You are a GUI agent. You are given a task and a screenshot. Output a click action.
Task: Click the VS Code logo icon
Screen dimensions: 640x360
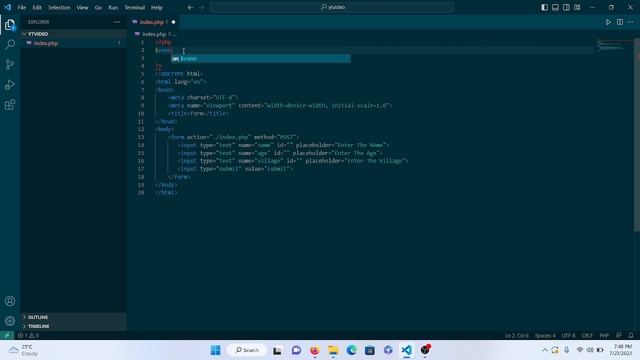click(x=7, y=7)
